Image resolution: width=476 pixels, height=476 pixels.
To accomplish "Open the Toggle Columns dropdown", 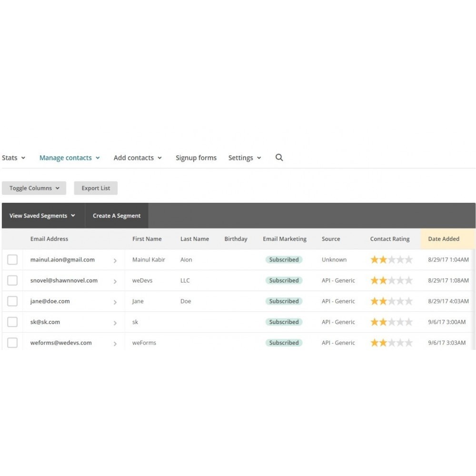I will coord(34,188).
